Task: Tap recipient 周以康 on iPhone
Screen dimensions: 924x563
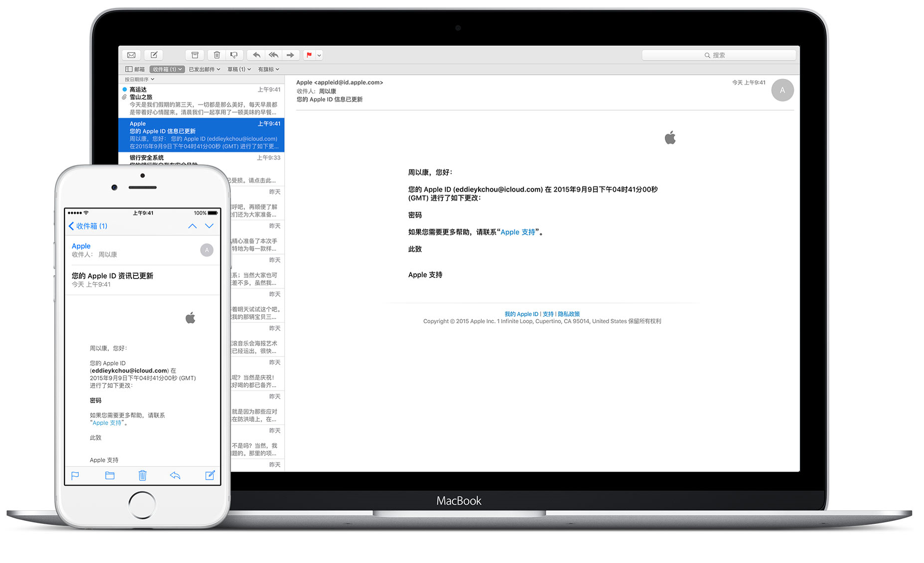Action: (108, 255)
